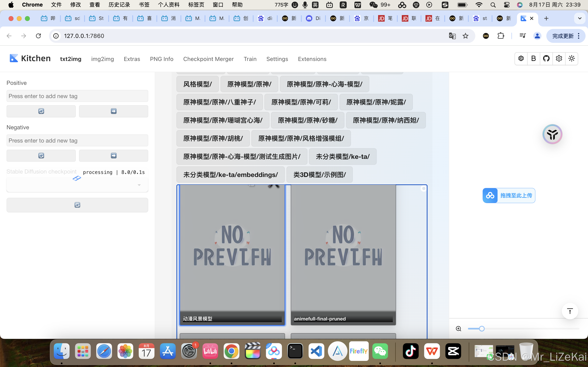Image resolution: width=588 pixels, height=367 pixels.
Task: Click the arrow icon under Negative prompt
Action: point(114,156)
